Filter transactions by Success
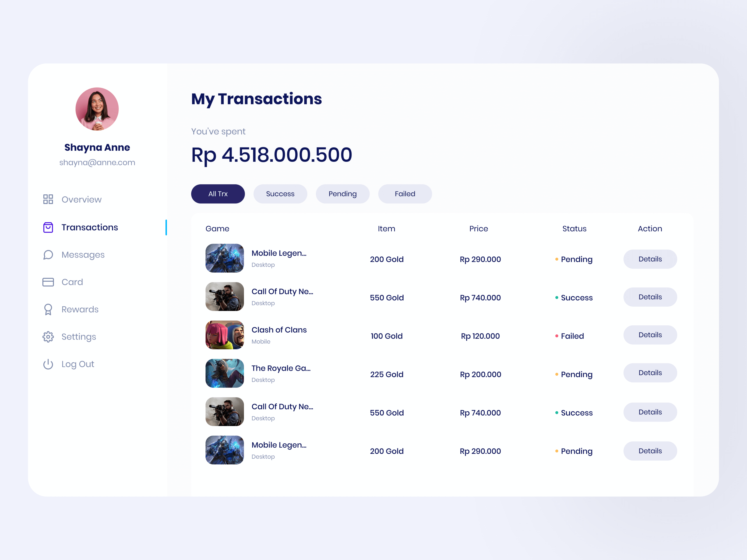Viewport: 747px width, 560px height. (280, 194)
